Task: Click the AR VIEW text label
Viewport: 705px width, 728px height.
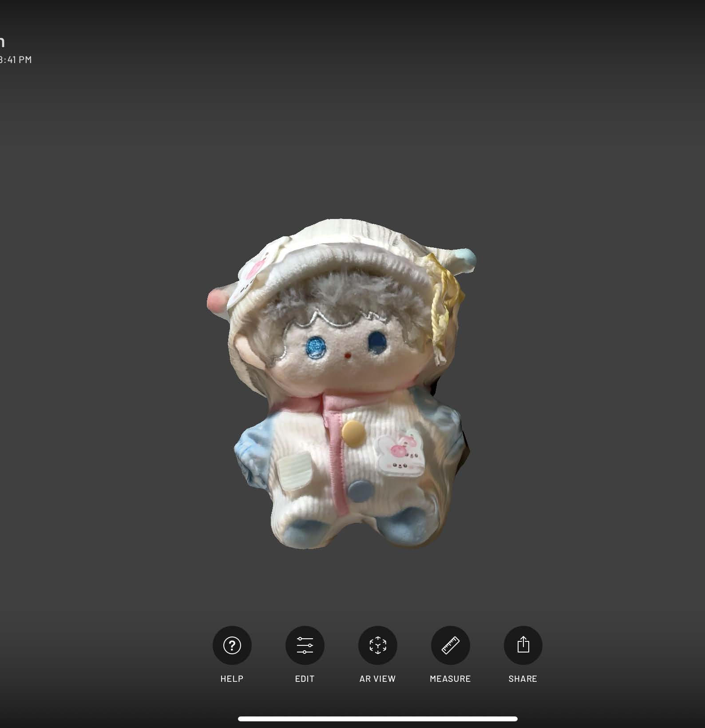Action: point(377,679)
